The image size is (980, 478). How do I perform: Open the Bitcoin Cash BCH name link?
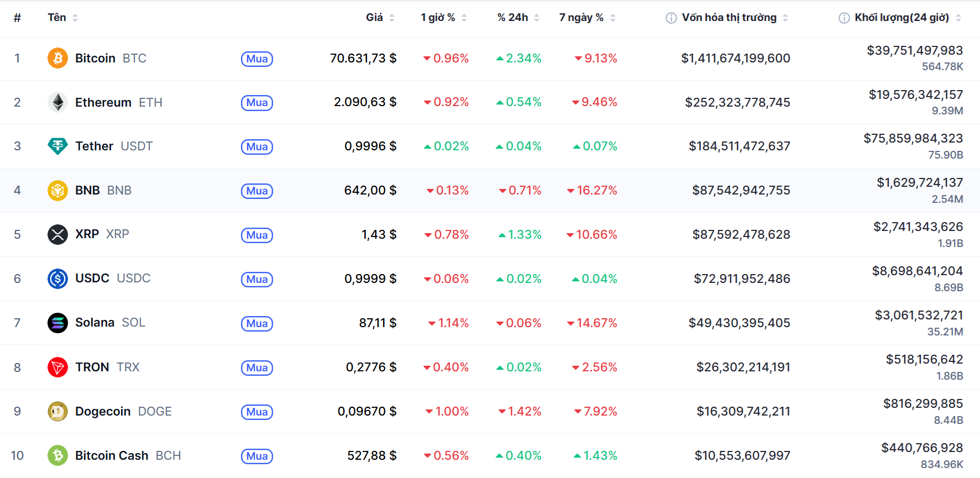pos(128,455)
